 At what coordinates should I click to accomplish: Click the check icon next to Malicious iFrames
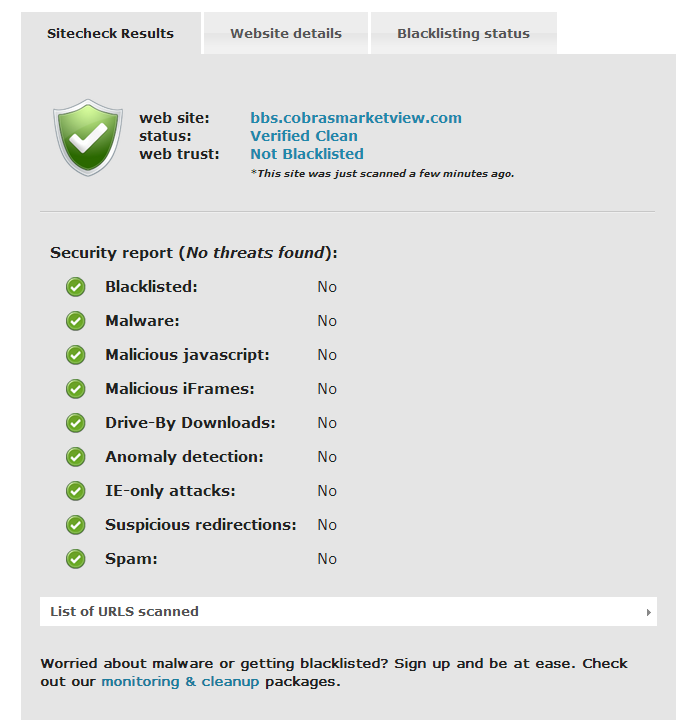pos(76,389)
